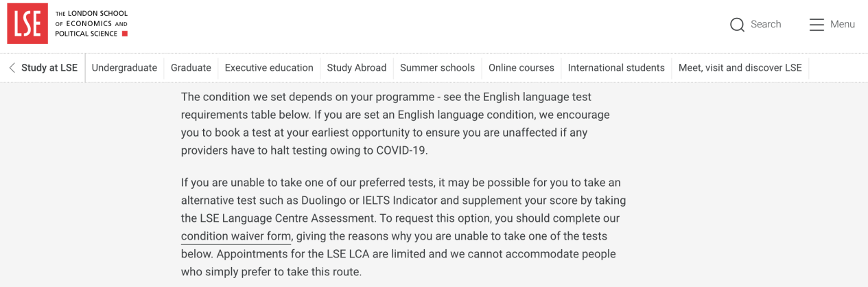Screen dimensions: 868x287
Task: Open Summer schools navigation item
Action: 437,67
